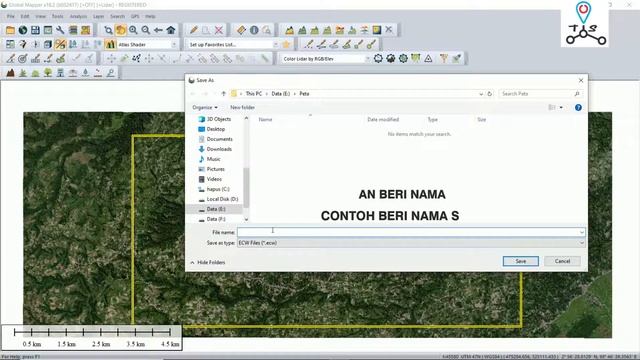Open the wrench configuration tool

60,30
